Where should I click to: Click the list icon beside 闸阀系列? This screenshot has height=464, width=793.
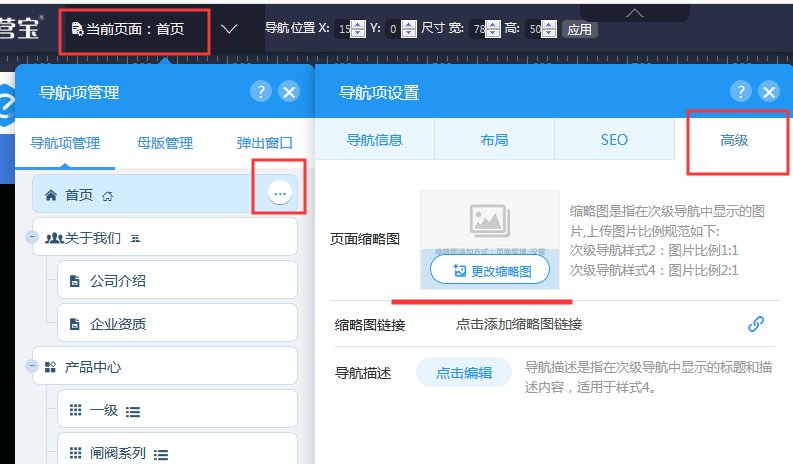(161, 455)
